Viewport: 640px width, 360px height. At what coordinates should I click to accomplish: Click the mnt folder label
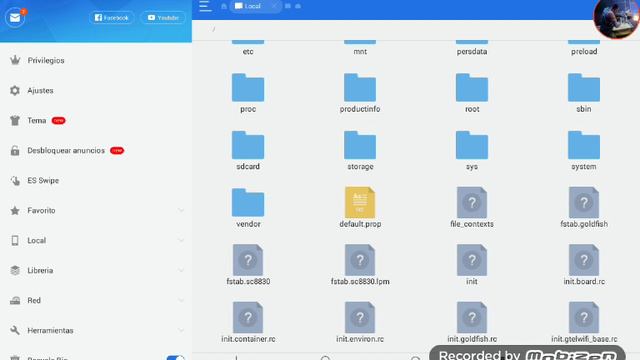pyautogui.click(x=360, y=52)
